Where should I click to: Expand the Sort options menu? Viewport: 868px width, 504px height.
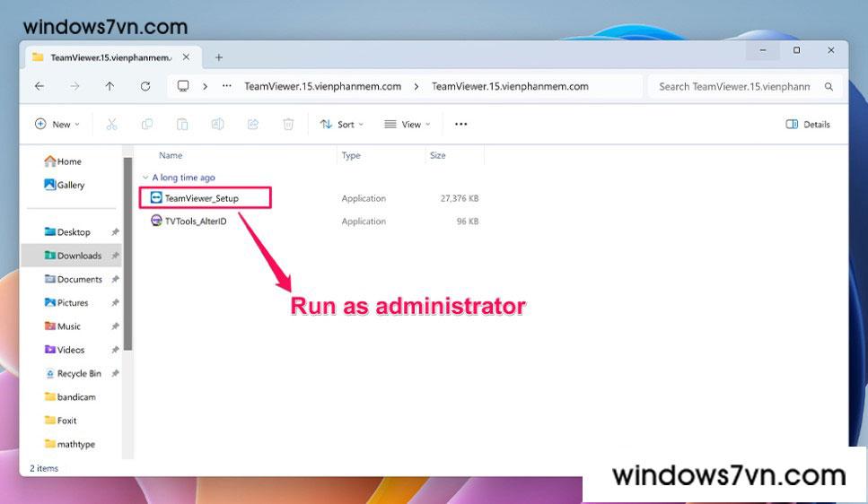pyautogui.click(x=342, y=125)
